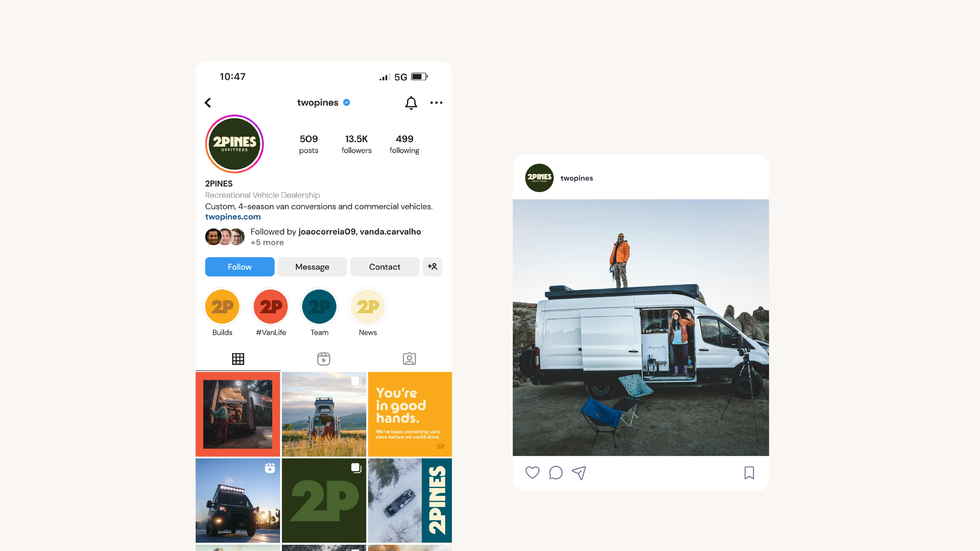Share the post via paper plane icon
The height and width of the screenshot is (551, 980).
click(x=579, y=473)
